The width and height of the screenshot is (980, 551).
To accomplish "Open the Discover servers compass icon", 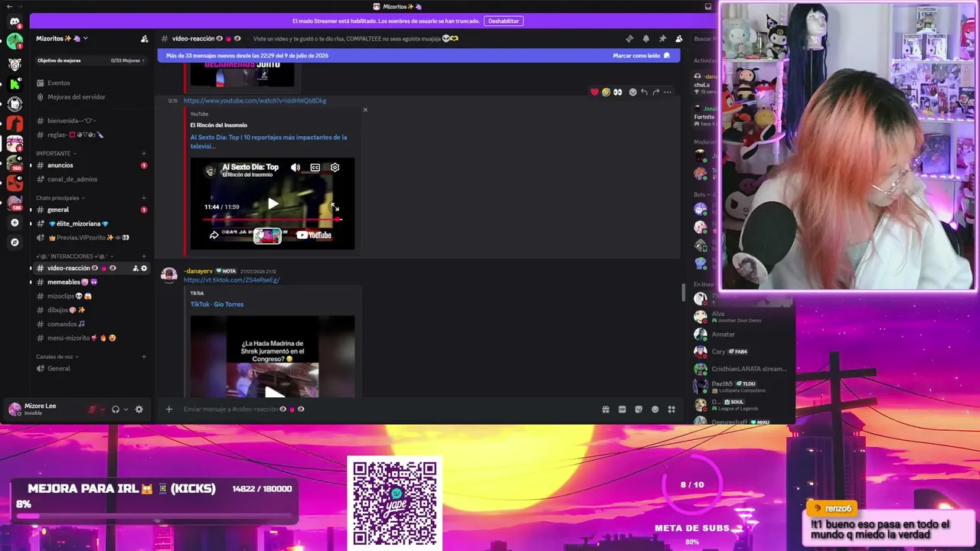I will click(15, 243).
